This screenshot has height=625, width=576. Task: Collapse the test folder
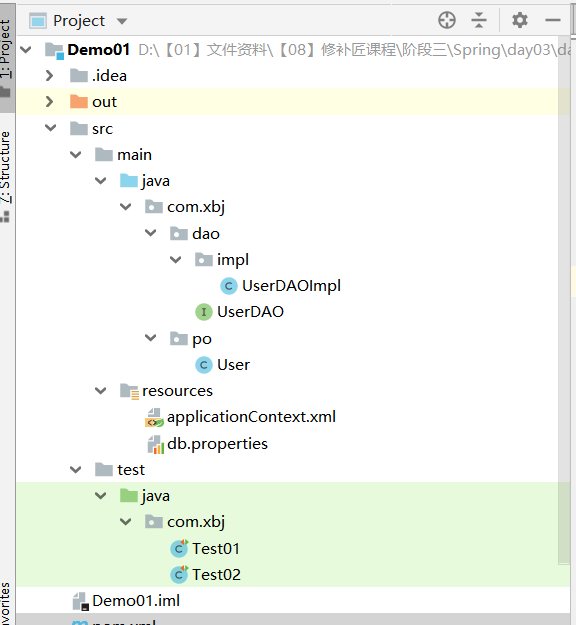76,470
